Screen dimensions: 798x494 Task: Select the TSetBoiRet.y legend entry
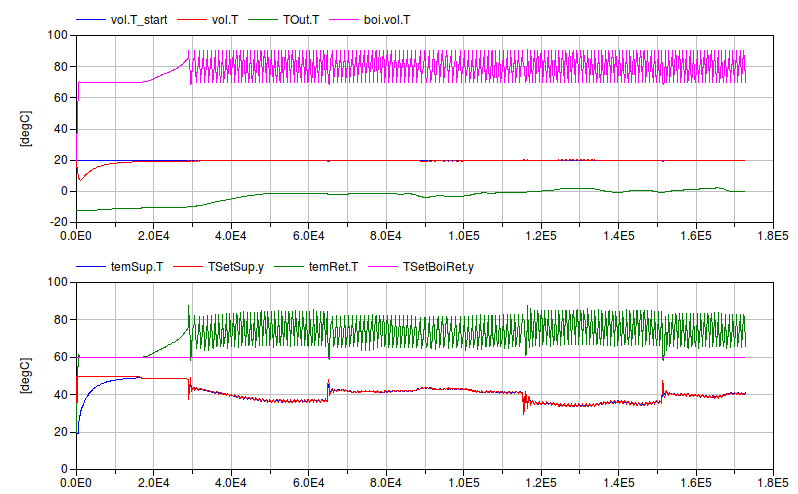tap(435, 268)
